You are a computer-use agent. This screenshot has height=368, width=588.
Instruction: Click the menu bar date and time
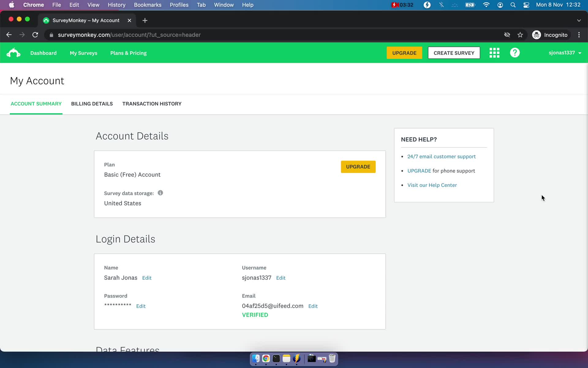pos(558,5)
